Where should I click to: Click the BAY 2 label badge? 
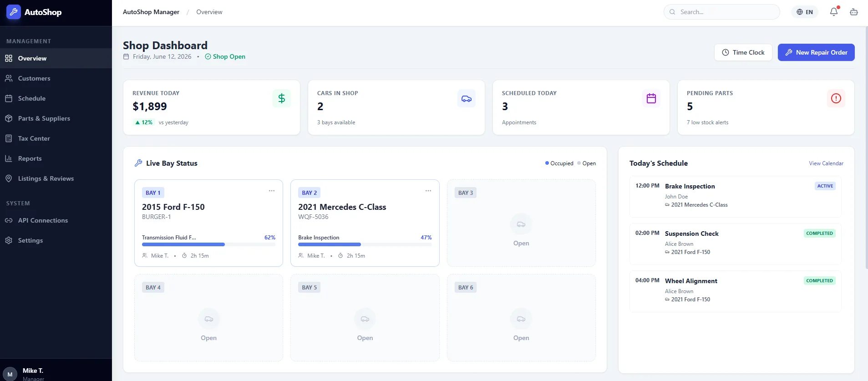pos(310,193)
